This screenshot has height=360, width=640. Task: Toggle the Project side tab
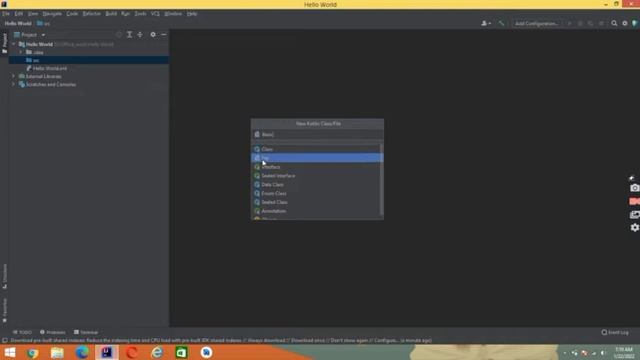4,43
